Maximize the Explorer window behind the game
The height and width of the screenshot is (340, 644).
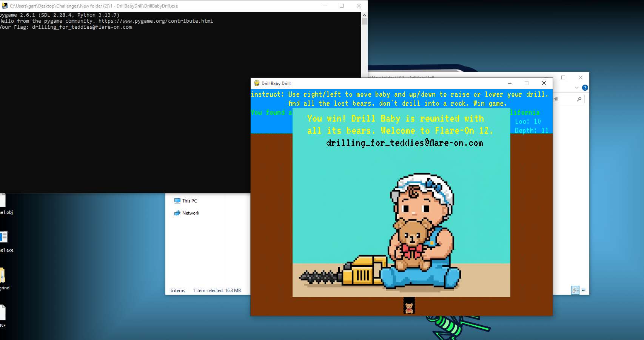[x=563, y=77]
